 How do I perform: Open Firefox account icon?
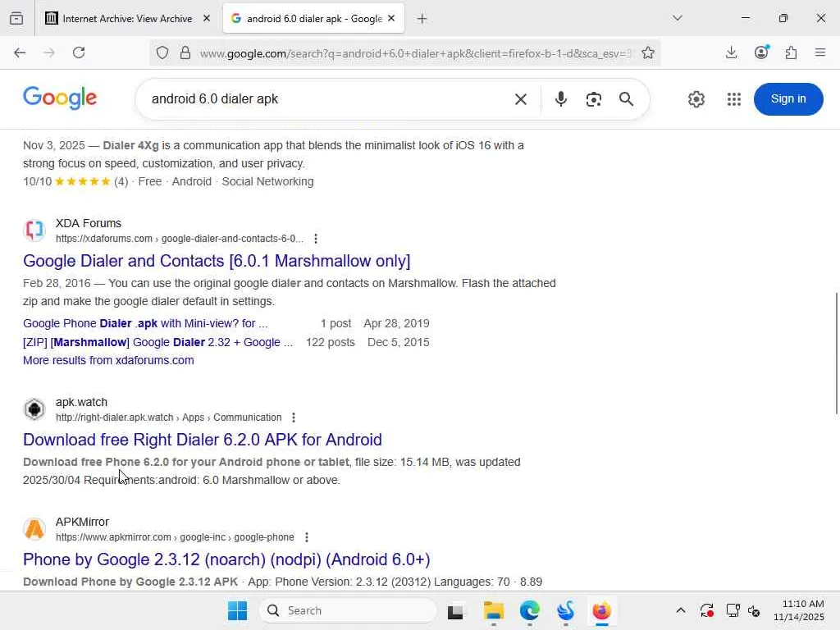click(761, 52)
